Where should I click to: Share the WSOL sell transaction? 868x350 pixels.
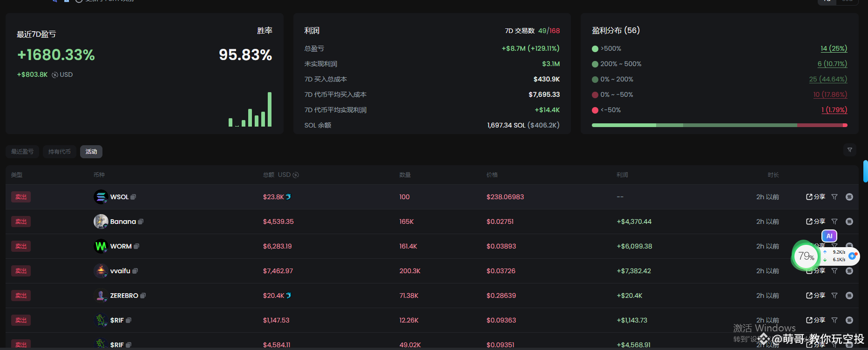point(815,197)
